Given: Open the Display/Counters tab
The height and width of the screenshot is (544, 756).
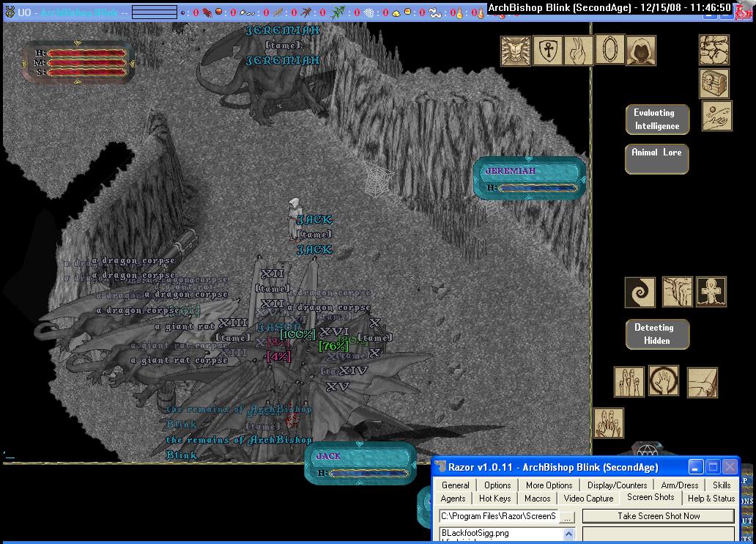Looking at the screenshot, I should point(618,485).
